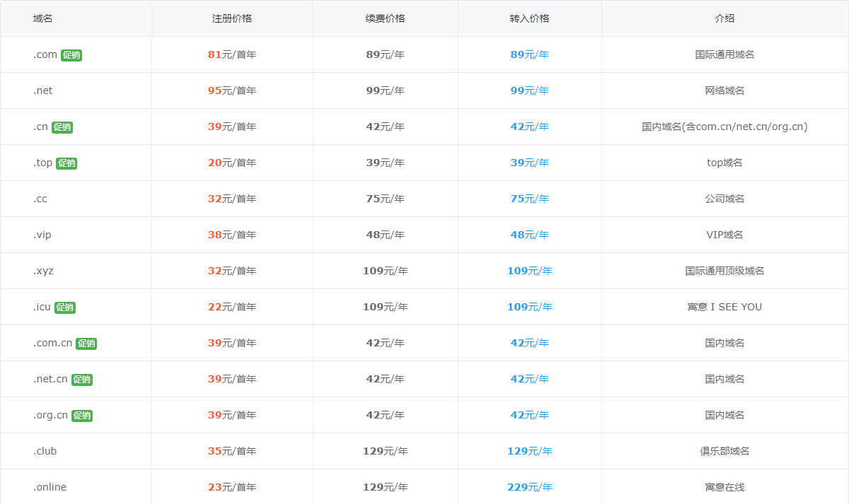The height and width of the screenshot is (504, 849).
Task: Click the VIP域名 description
Action: [x=724, y=235]
